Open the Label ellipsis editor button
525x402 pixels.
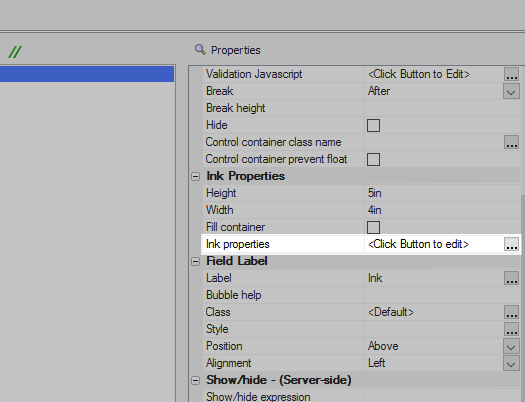coord(511,278)
